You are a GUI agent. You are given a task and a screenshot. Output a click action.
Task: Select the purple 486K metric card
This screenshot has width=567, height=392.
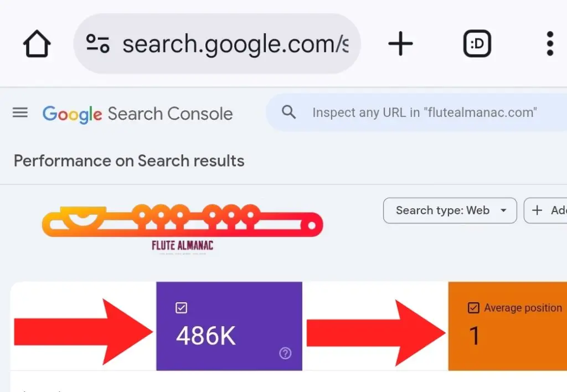coord(229,327)
